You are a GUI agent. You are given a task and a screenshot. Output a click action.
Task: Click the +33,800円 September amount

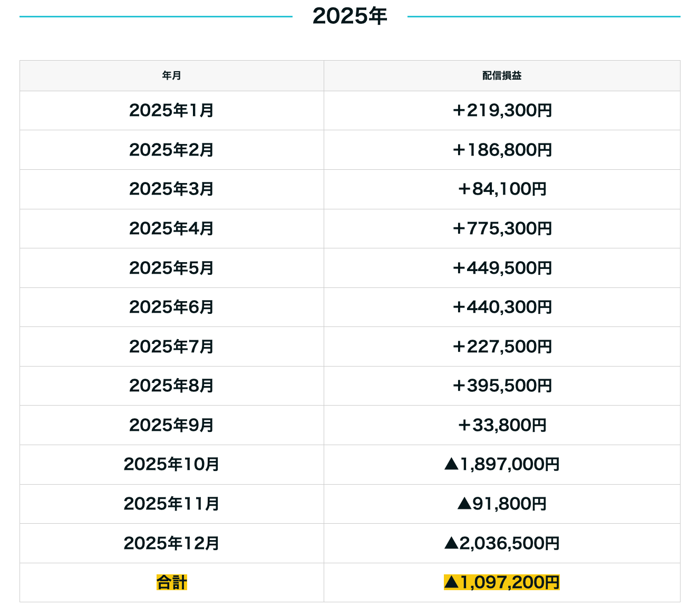coord(502,425)
